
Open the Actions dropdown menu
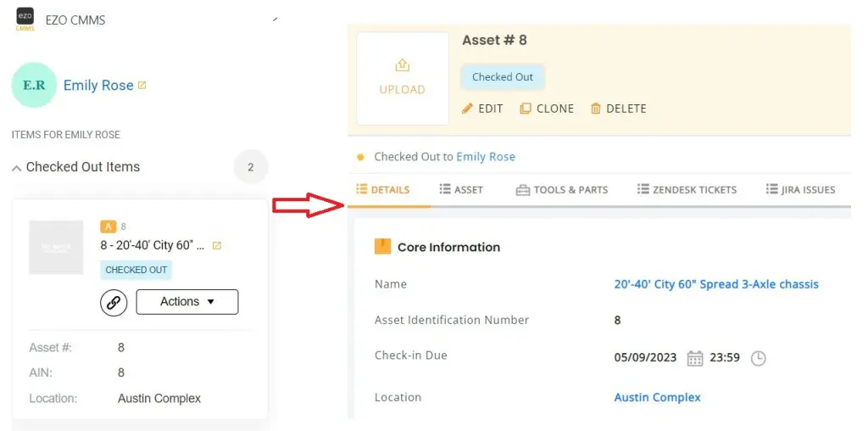[x=187, y=302]
